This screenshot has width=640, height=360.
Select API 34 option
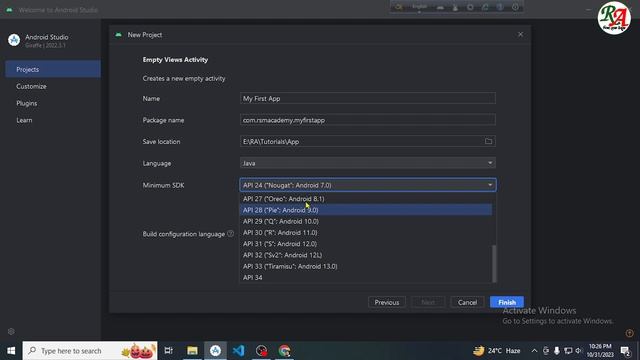366,278
